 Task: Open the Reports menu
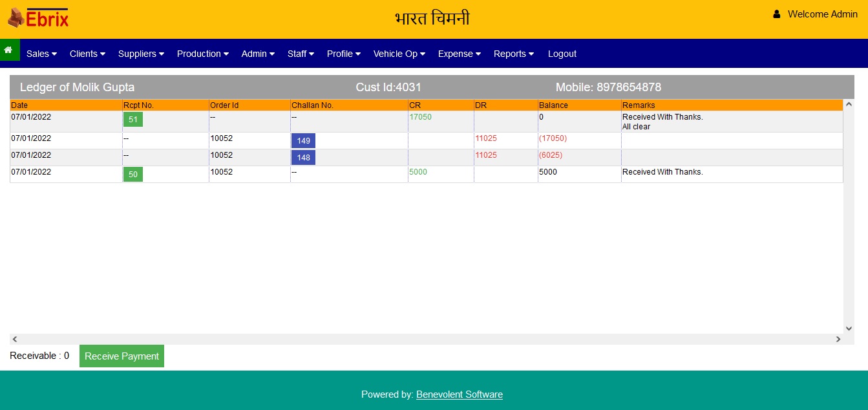coord(513,54)
